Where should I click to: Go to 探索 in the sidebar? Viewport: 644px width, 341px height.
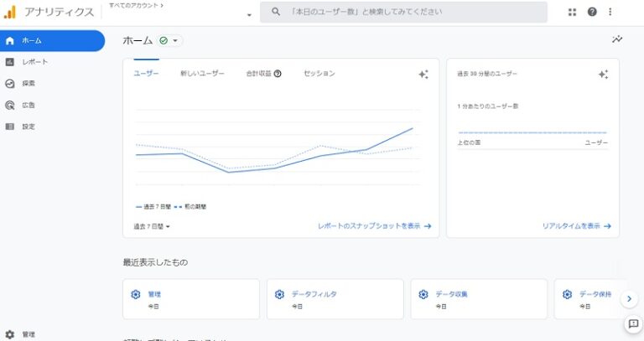(29, 84)
